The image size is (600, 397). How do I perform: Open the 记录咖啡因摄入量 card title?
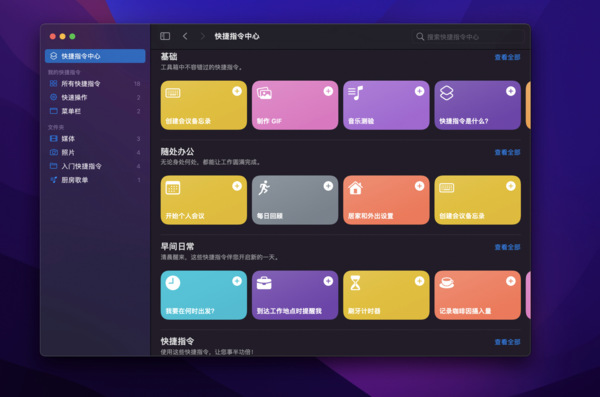pos(465,311)
